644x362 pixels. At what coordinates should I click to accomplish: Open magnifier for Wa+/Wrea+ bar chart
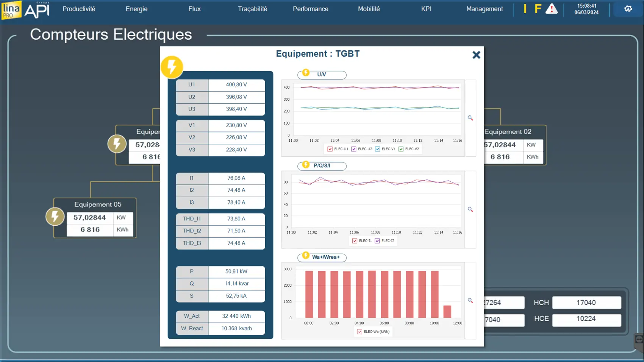(470, 301)
